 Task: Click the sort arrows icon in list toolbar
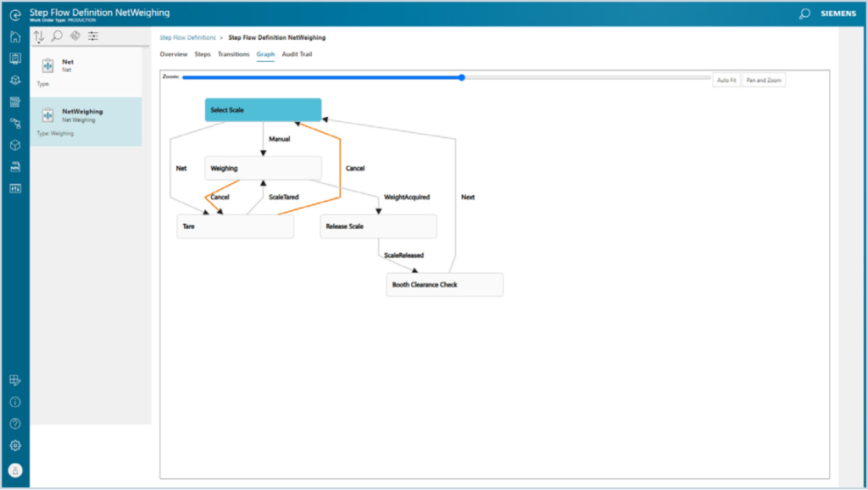coord(39,36)
